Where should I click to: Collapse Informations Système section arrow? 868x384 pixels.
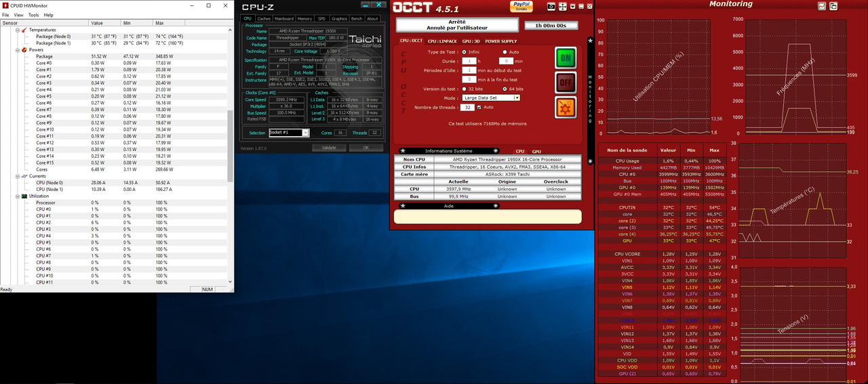point(496,151)
